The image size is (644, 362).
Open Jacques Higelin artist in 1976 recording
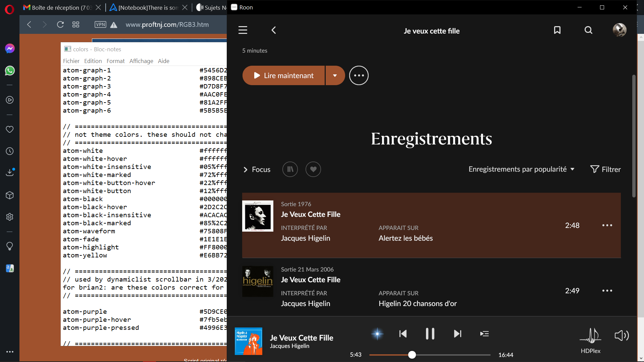click(306, 238)
